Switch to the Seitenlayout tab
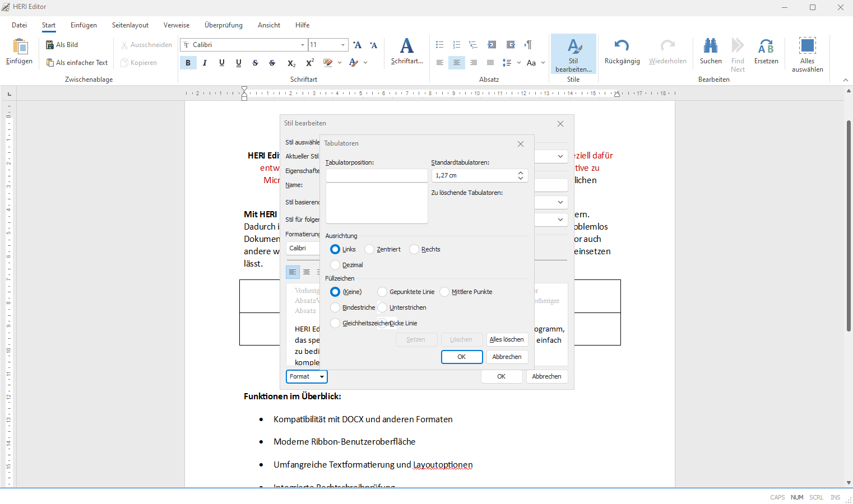The image size is (853, 504). [130, 25]
